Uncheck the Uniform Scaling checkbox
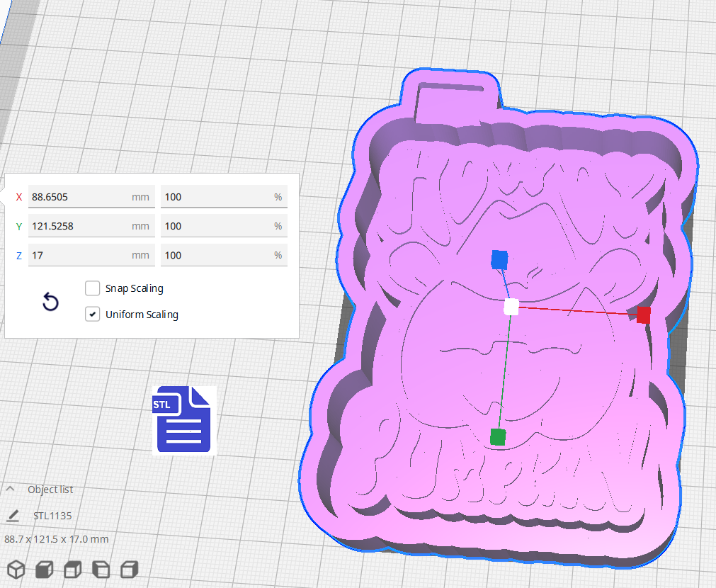716x588 pixels. point(92,314)
